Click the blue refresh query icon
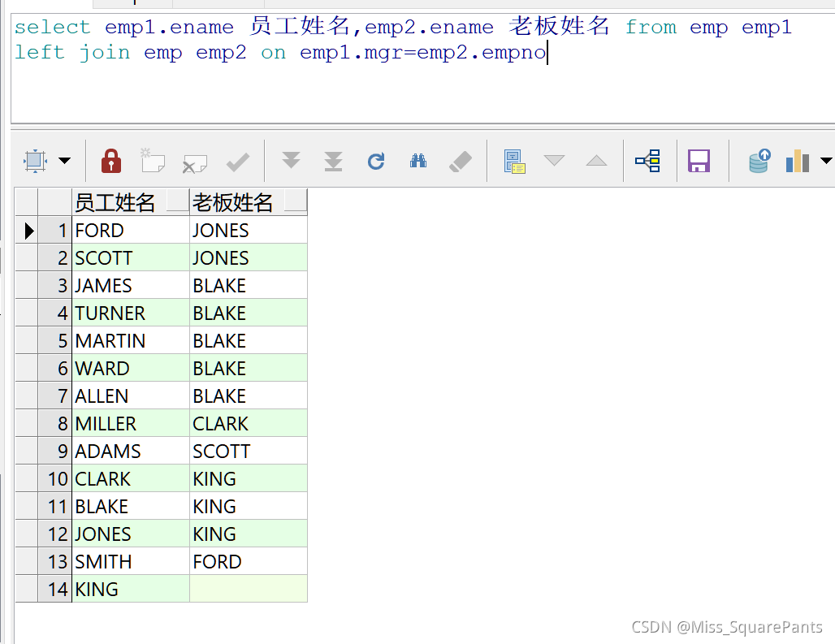Screen dimensions: 835x644 click(376, 162)
